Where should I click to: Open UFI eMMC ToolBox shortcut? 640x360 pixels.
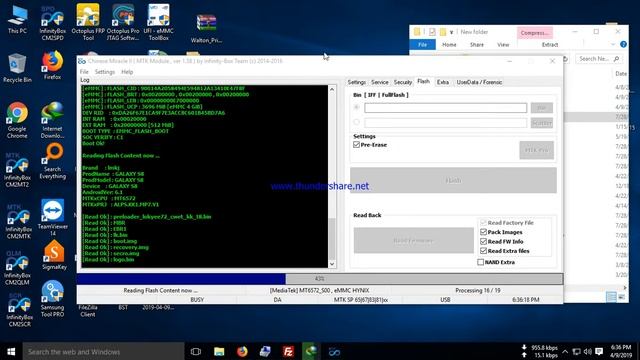(158, 22)
